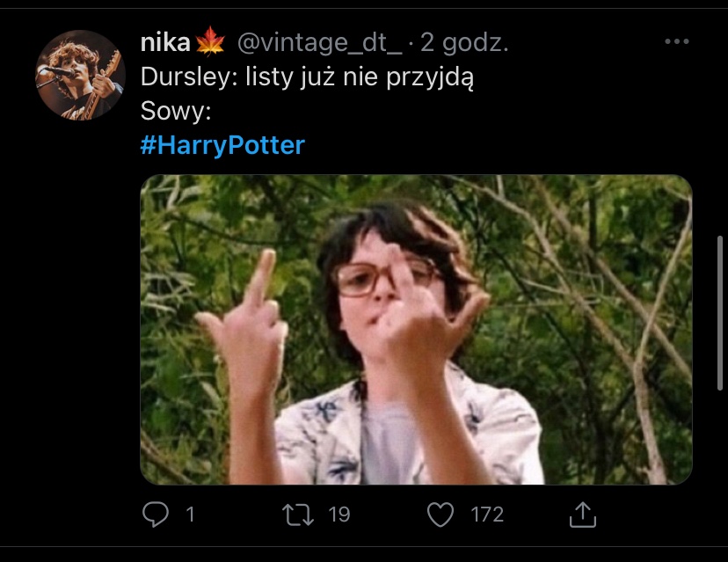Image resolution: width=728 pixels, height=562 pixels.
Task: Open the #HarryPotter hashtag link
Action: point(222,145)
